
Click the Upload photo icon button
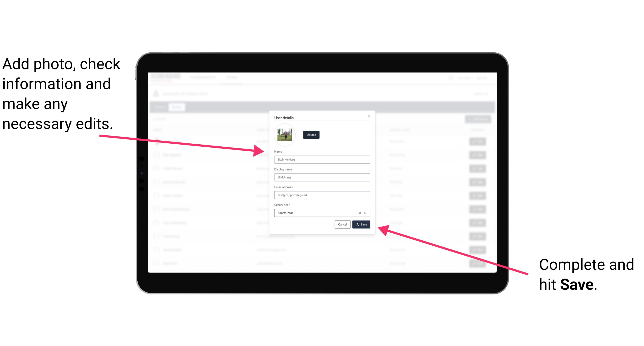click(311, 135)
